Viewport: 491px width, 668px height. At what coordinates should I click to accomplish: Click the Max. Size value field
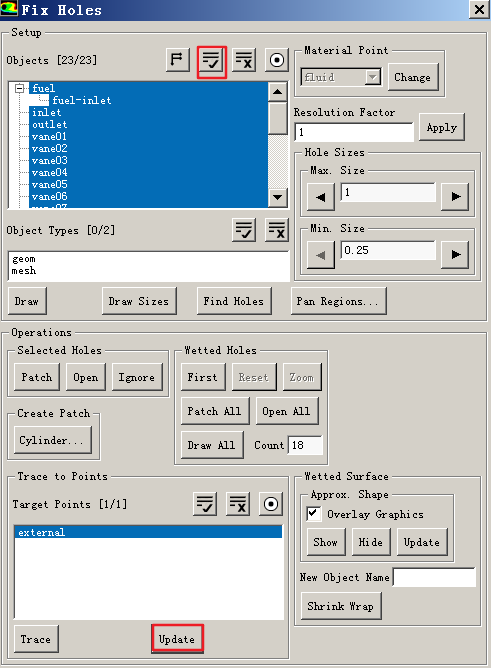point(388,192)
